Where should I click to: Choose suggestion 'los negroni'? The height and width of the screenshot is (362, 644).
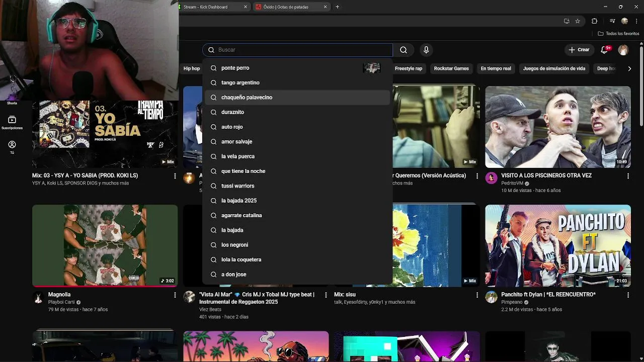pyautogui.click(x=297, y=245)
